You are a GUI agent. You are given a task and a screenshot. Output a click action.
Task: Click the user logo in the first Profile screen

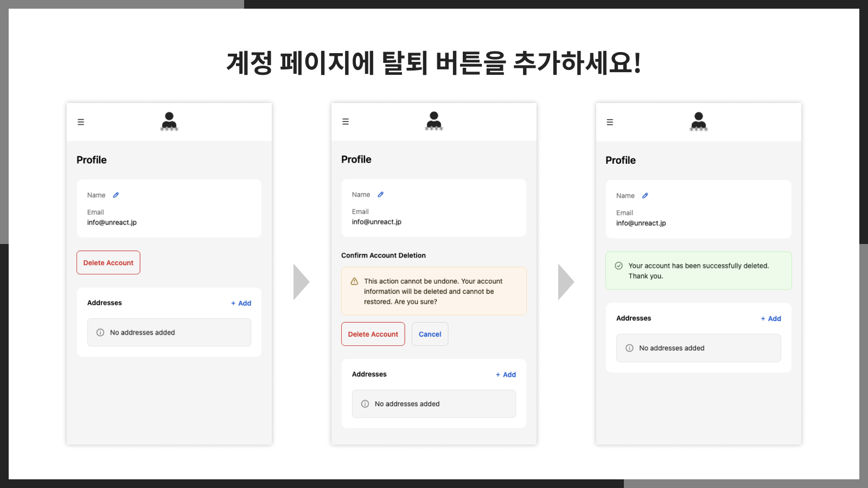click(x=169, y=122)
